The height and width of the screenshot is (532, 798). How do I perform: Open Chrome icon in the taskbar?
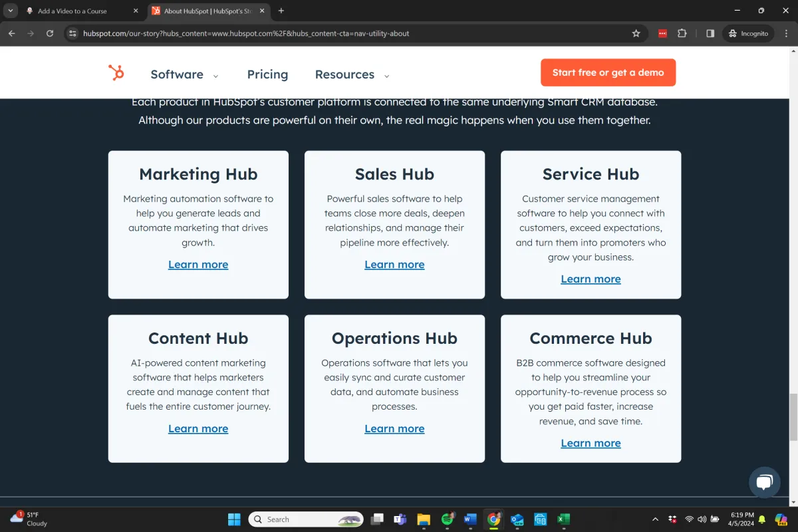(x=493, y=519)
